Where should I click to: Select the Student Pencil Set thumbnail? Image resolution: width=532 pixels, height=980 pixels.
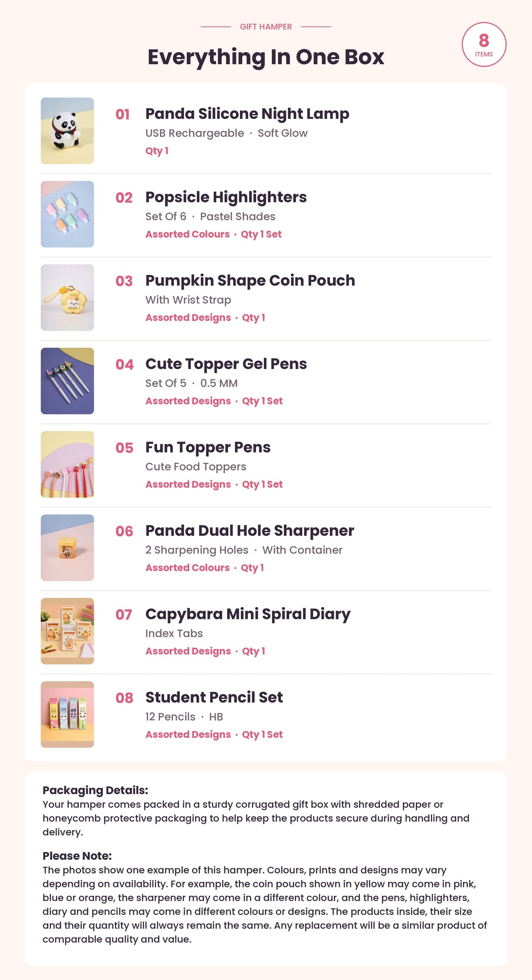(x=67, y=714)
